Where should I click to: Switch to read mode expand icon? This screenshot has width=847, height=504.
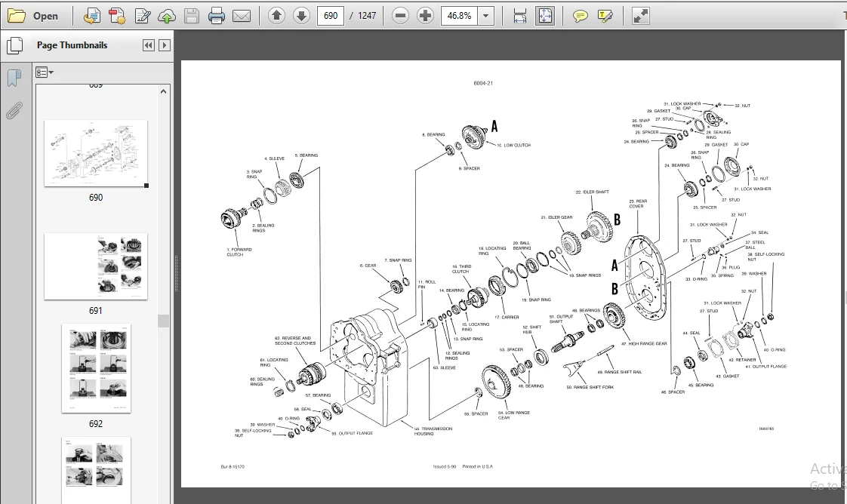[641, 16]
